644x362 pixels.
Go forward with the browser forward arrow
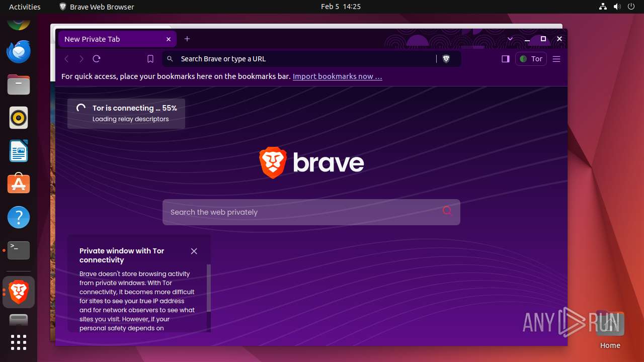(82, 59)
